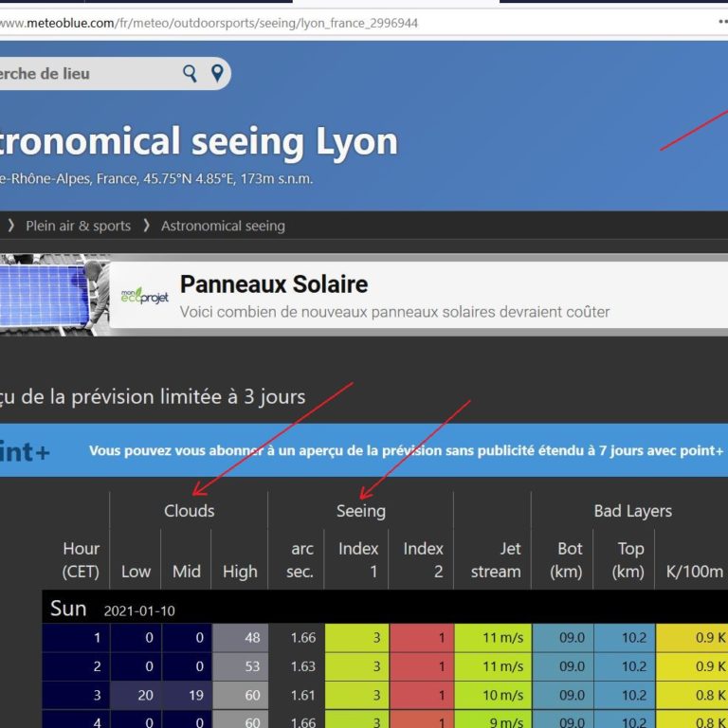728x728 pixels.
Task: Click the point+ subscription banner text
Action: (406, 450)
